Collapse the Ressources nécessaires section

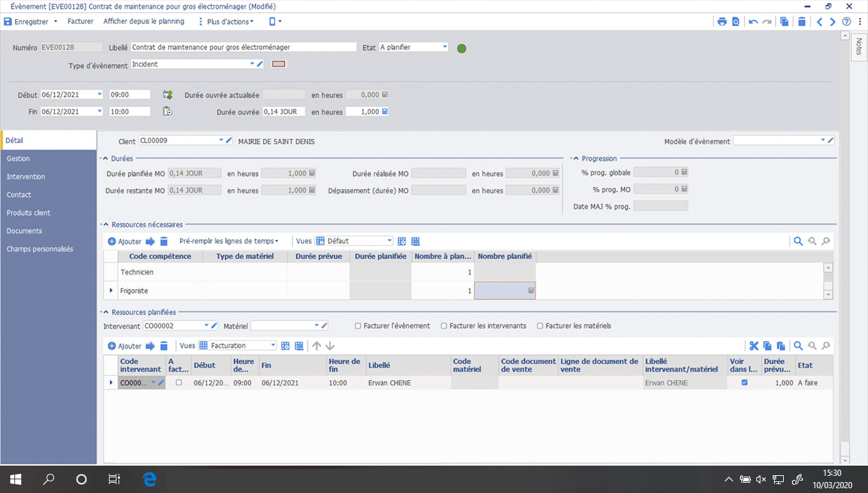106,224
